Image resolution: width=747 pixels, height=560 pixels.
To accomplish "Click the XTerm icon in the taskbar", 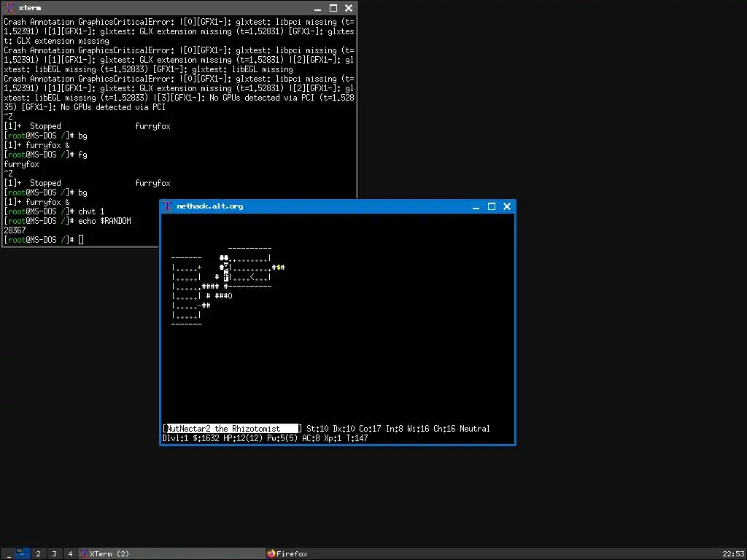I will click(x=85, y=554).
